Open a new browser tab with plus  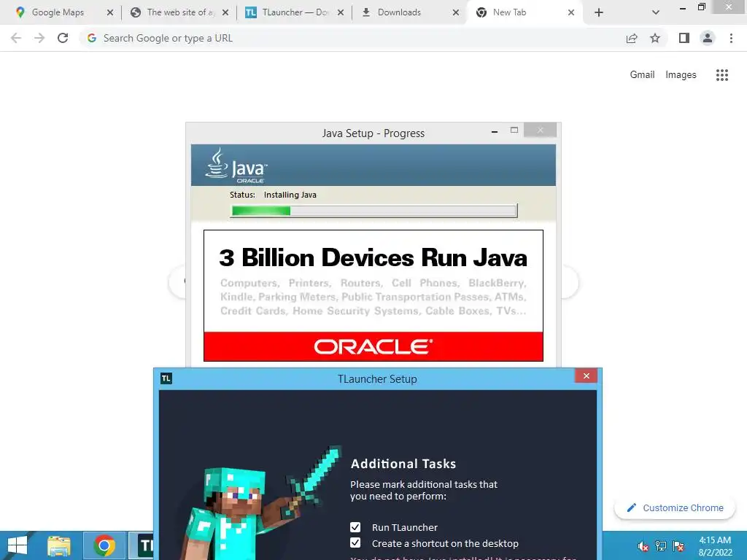coord(599,13)
